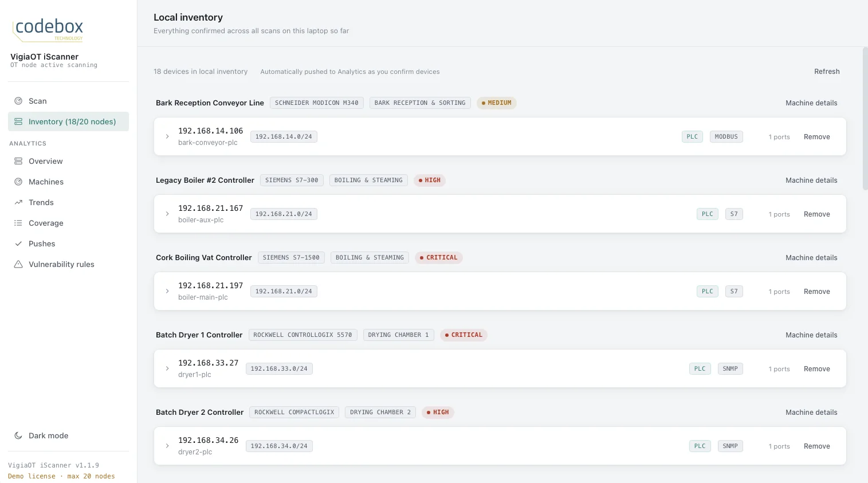
Task: Click the 192.168.34.0/24 subnet tag
Action: (279, 446)
